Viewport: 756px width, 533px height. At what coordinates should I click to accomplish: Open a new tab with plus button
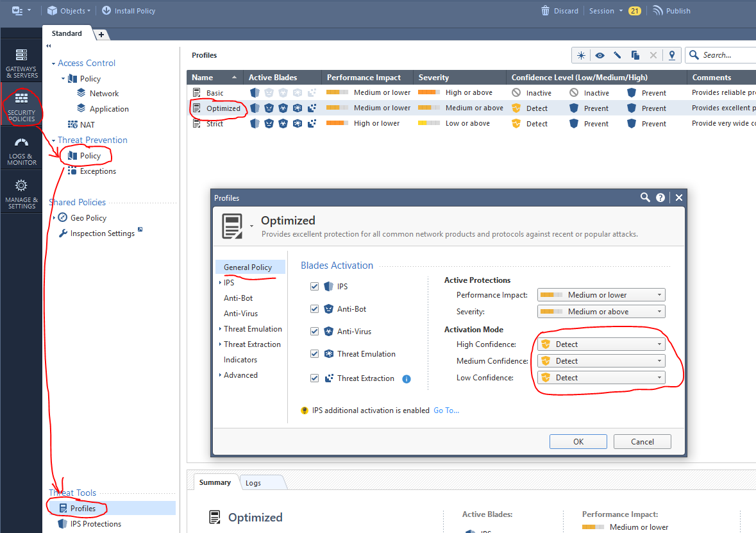coord(101,34)
